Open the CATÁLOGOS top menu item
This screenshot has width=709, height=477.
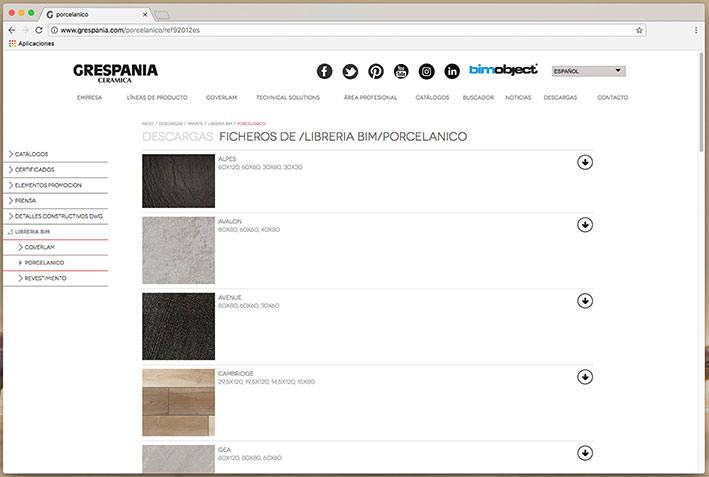tap(432, 97)
